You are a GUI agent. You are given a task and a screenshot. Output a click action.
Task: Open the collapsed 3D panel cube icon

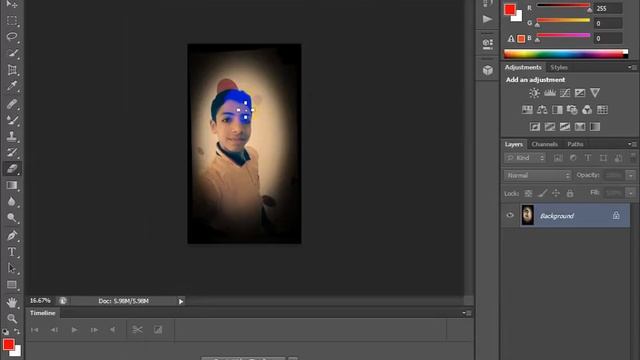487,70
